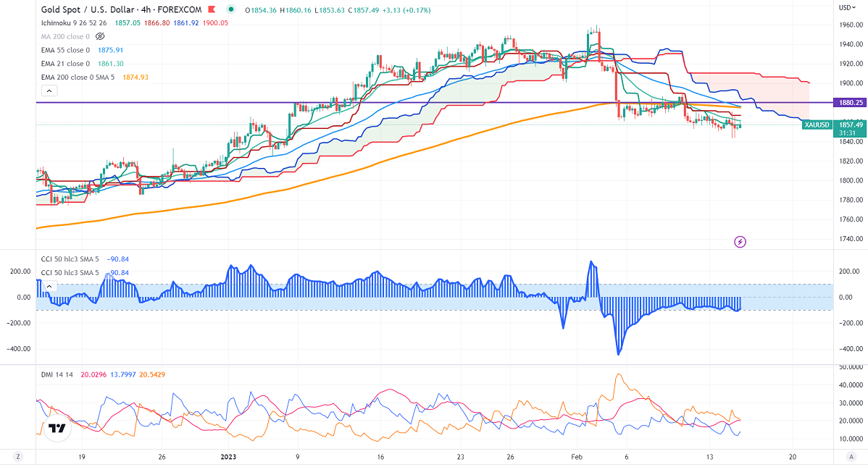This screenshot has height=467, width=868.
Task: Select the EMA 21 close indicator legend
Action: pos(66,64)
